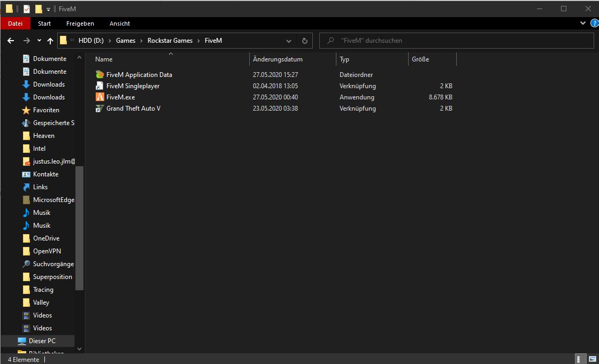This screenshot has height=364, width=599.
Task: Refresh the FiveM folder view
Action: [304, 41]
